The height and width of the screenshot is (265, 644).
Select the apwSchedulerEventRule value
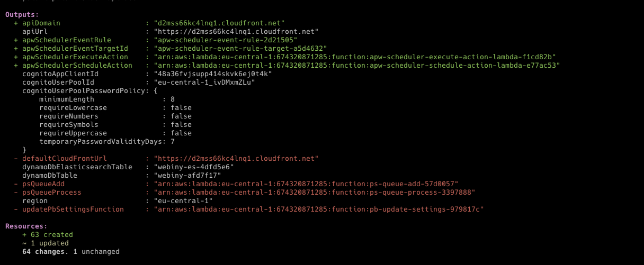click(x=225, y=40)
